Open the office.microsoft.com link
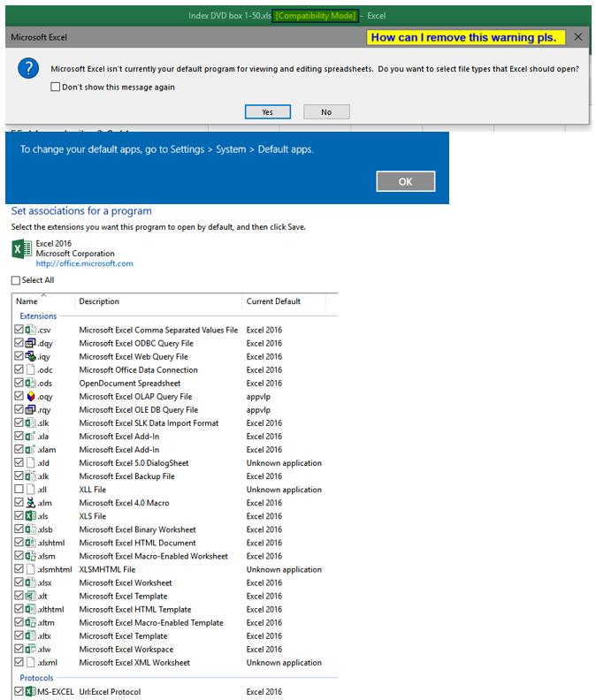The width and height of the screenshot is (596, 700). tap(84, 263)
